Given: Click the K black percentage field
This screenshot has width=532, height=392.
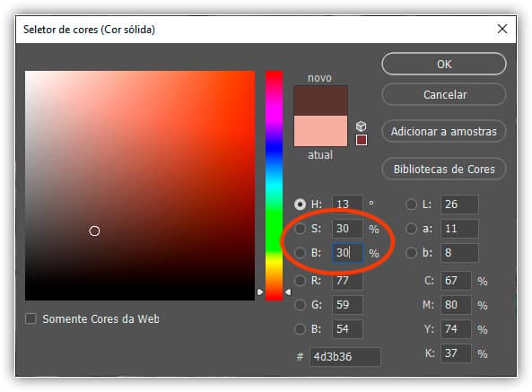Looking at the screenshot, I should click(x=456, y=353).
